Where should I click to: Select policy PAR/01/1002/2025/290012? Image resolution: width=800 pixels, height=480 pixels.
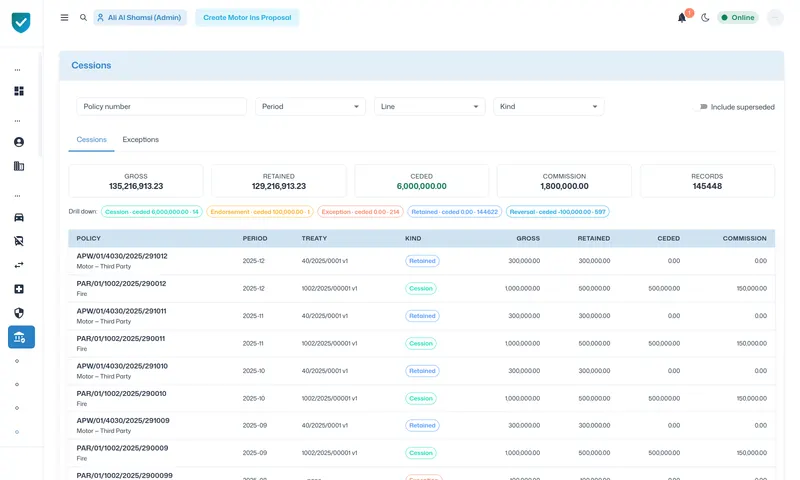coord(121,284)
